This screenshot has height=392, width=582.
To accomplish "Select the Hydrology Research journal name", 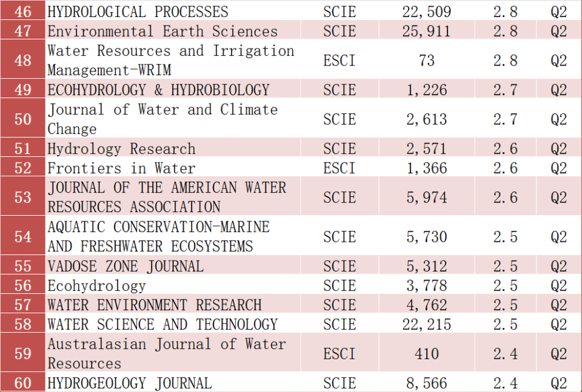I will [x=122, y=148].
